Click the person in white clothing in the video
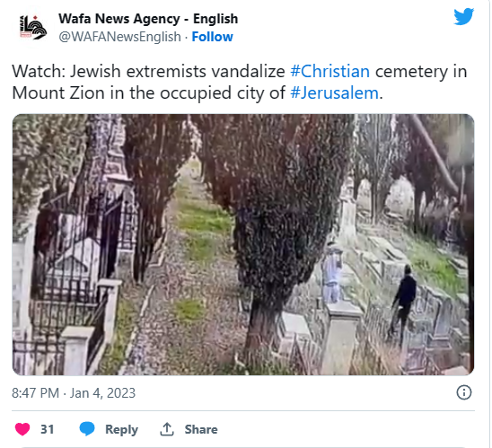Screen dimensions: 492x448 [x=331, y=273]
